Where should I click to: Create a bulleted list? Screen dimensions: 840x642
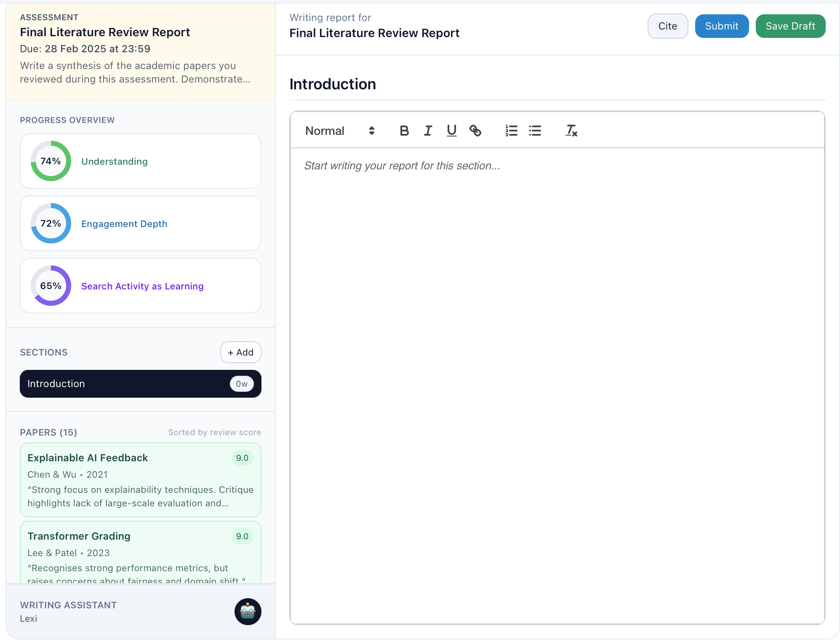[534, 131]
